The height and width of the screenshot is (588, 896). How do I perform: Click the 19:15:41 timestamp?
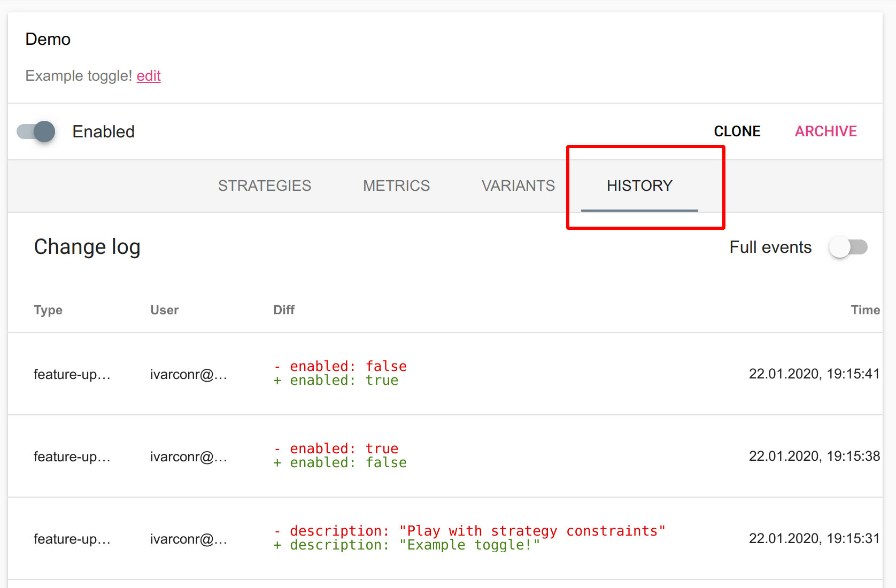[x=814, y=374]
